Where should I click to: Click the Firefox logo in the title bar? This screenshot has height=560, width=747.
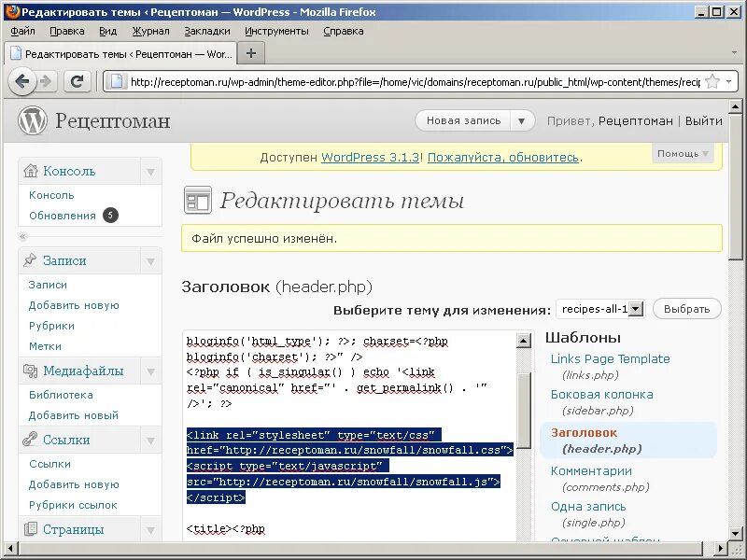pos(12,11)
